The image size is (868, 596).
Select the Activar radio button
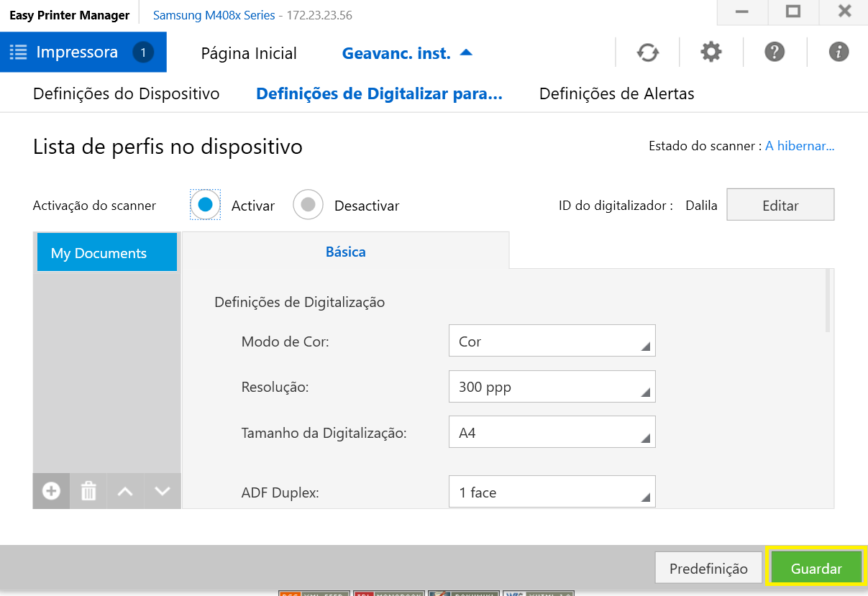206,205
